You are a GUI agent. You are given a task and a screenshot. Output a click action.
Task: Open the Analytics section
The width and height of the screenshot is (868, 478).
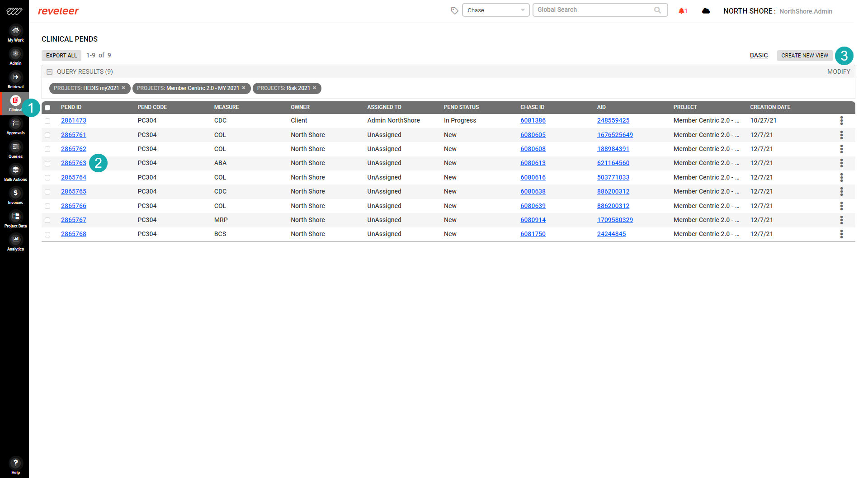[x=15, y=243]
